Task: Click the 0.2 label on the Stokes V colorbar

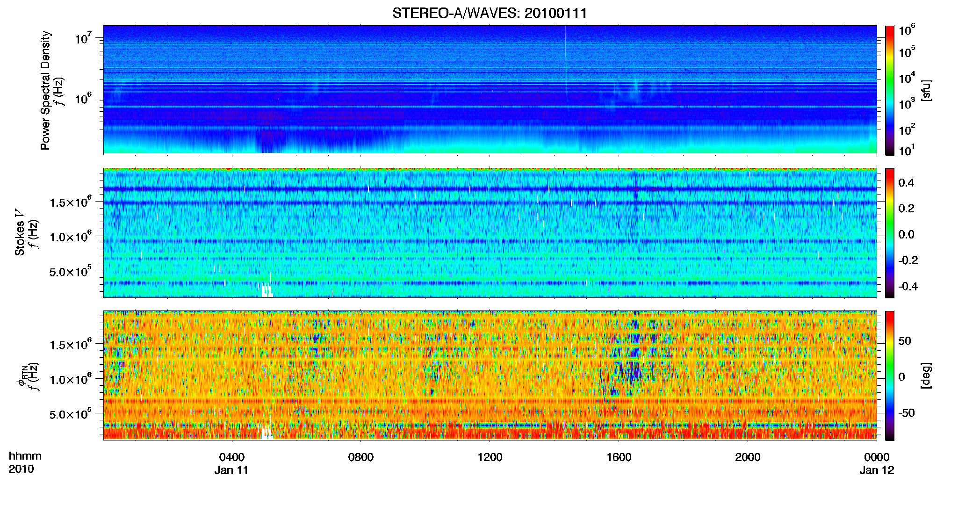Action: pos(906,209)
